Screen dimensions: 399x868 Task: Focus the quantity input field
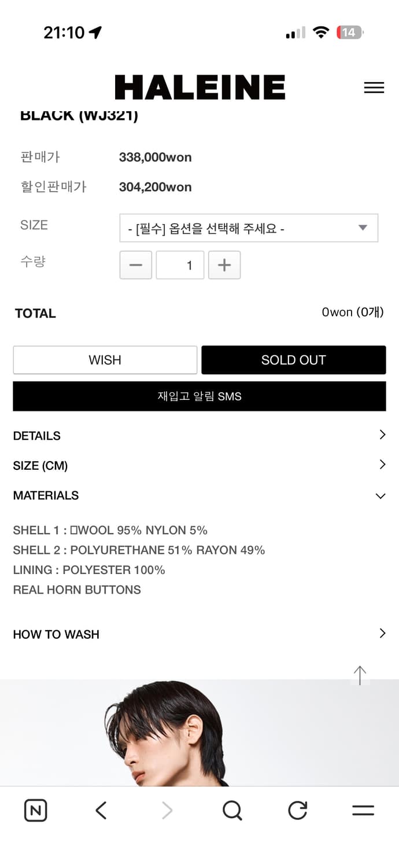coord(180,265)
